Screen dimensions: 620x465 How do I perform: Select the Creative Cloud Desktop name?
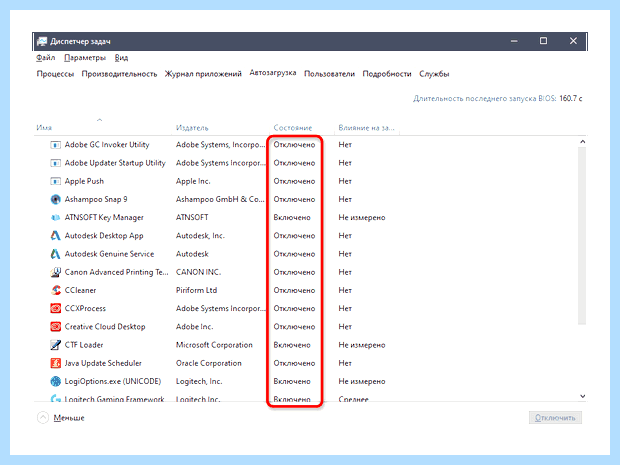click(105, 327)
